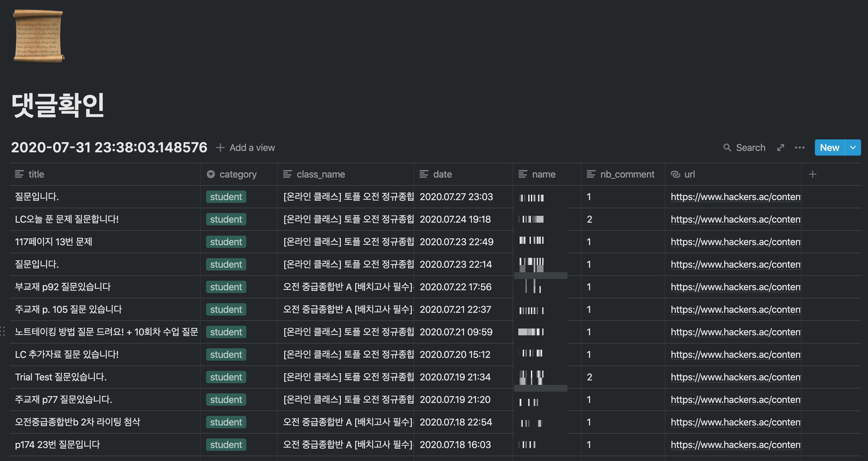Open database as full page arrow icon
Screen dimensions: 868x461
(780, 148)
